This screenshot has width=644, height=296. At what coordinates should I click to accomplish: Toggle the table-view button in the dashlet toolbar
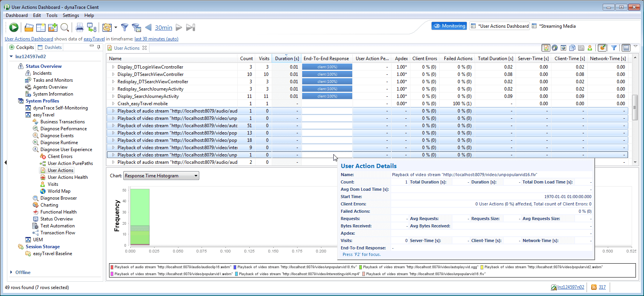tap(626, 48)
